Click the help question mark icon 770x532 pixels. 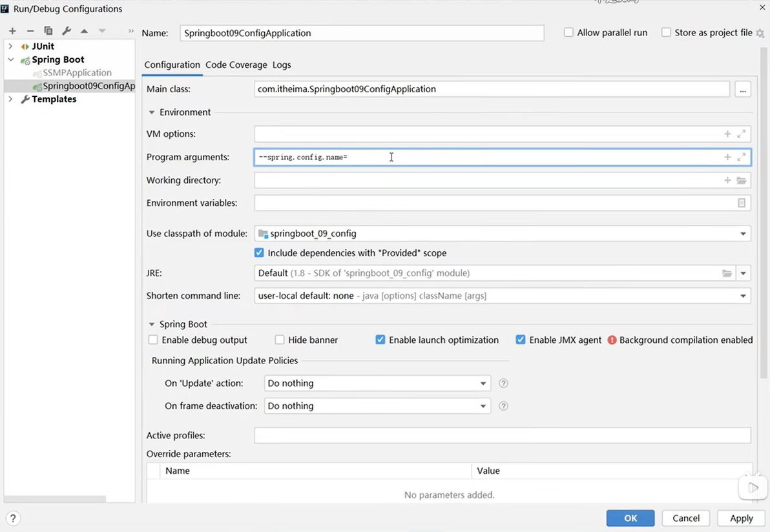click(12, 518)
